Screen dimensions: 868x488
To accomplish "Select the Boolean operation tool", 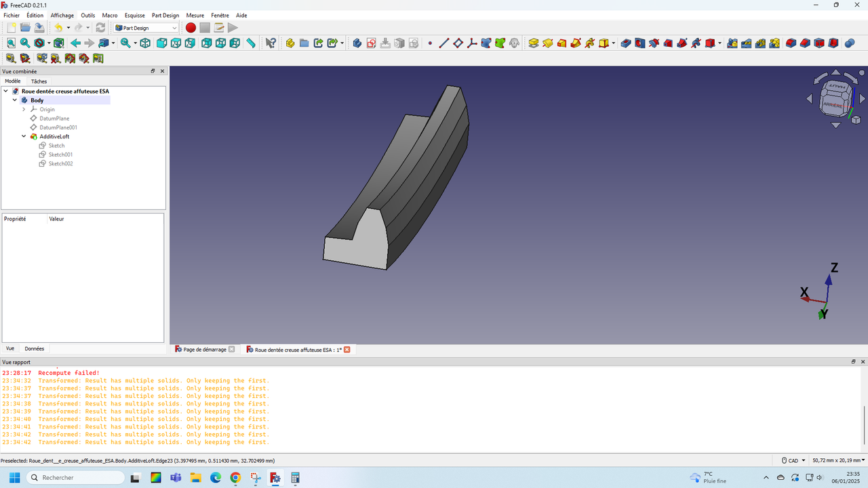I will (x=850, y=43).
